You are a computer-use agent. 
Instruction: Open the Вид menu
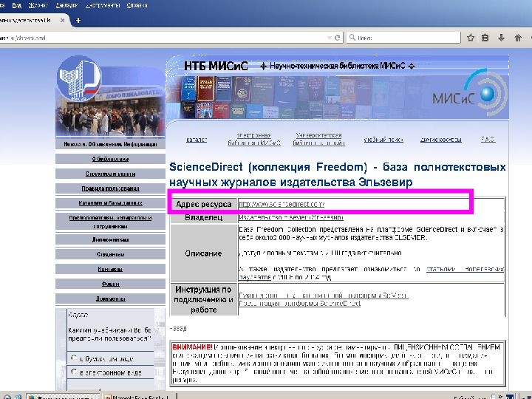[16, 5]
